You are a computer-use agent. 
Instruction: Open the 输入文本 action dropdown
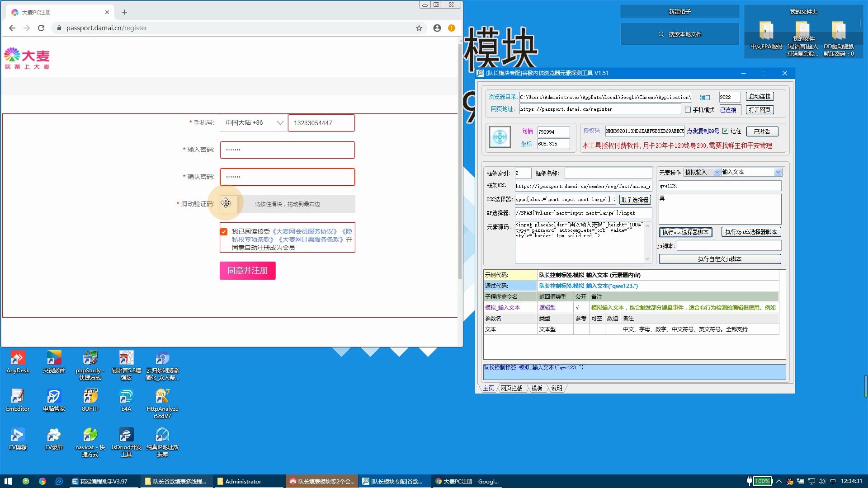(x=778, y=172)
